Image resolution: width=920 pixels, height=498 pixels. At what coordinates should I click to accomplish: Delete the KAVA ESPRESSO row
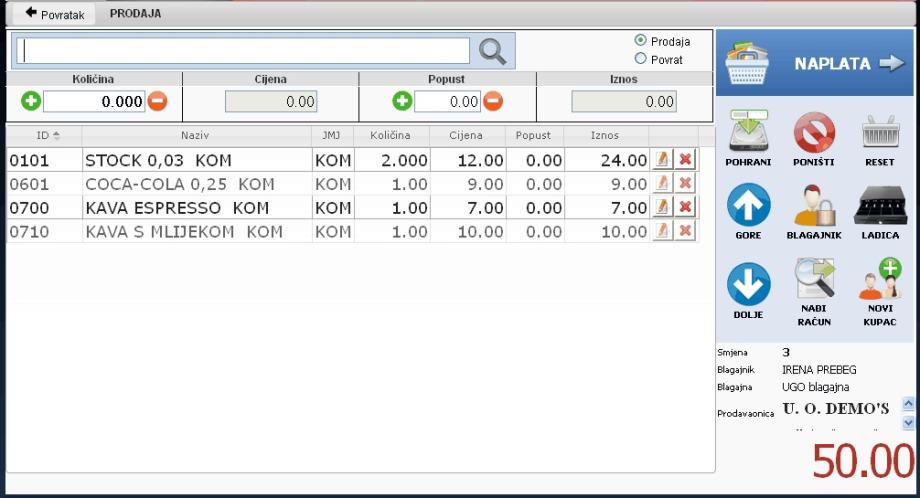pyautogui.click(x=685, y=206)
